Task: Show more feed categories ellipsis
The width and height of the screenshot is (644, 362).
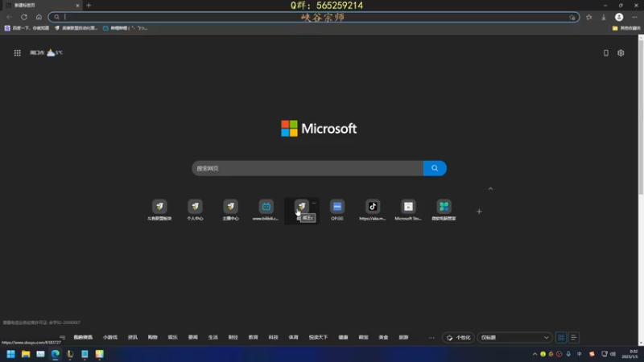Action: (x=431, y=337)
